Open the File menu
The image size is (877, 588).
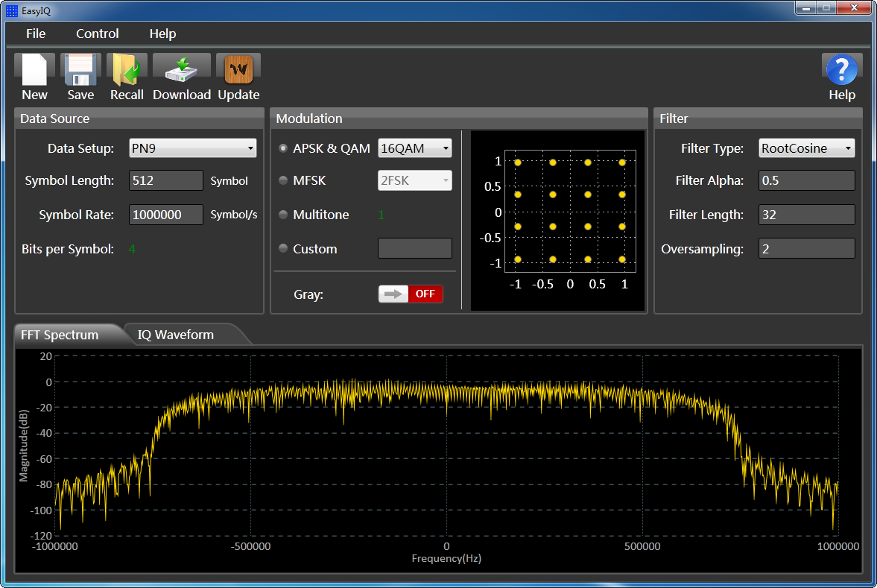tap(36, 34)
